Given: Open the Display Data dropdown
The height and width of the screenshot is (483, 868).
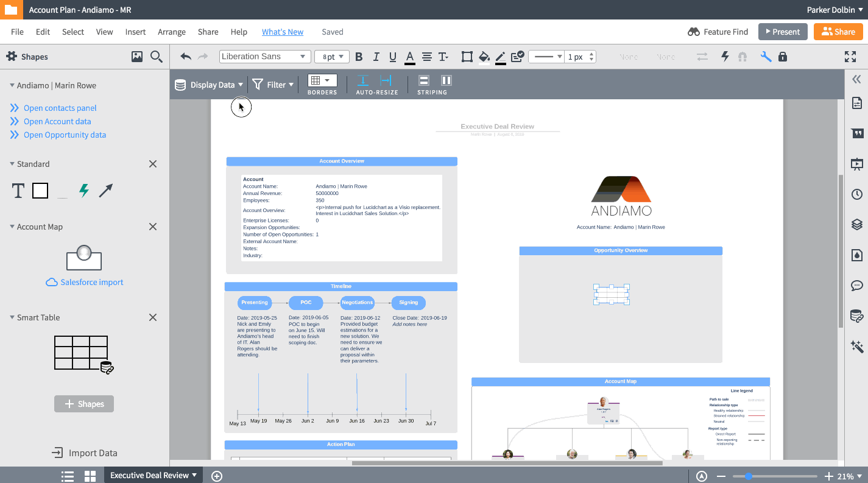Looking at the screenshot, I should pos(209,85).
